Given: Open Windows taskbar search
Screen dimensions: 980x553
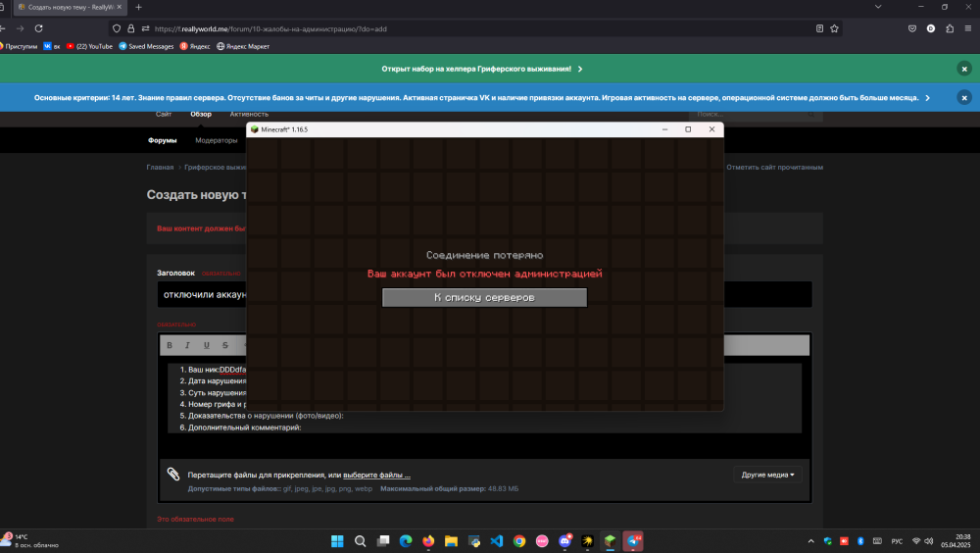Looking at the screenshot, I should (x=360, y=541).
